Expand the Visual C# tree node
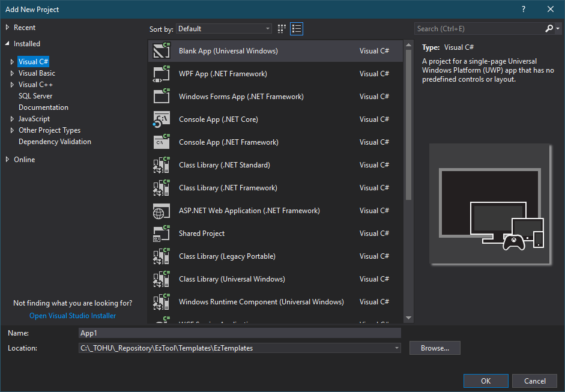 [11, 62]
